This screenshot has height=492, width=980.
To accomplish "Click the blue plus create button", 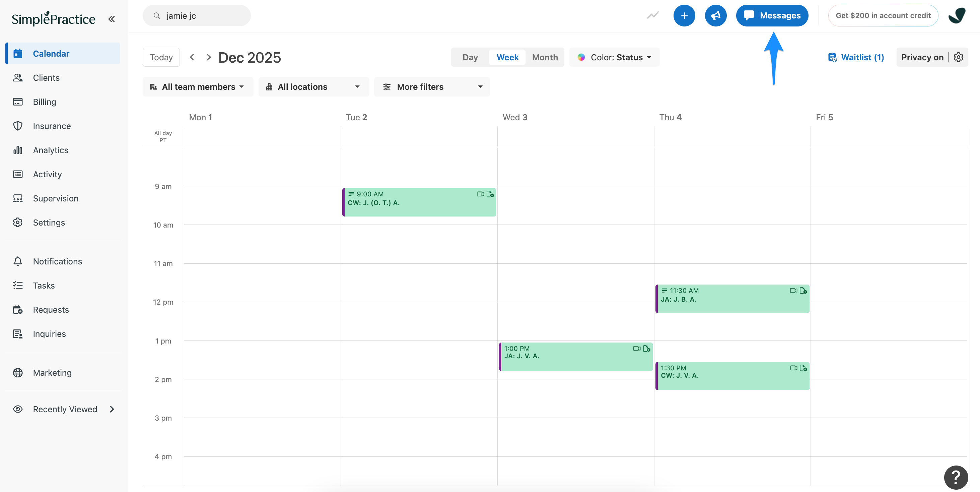I will (684, 16).
